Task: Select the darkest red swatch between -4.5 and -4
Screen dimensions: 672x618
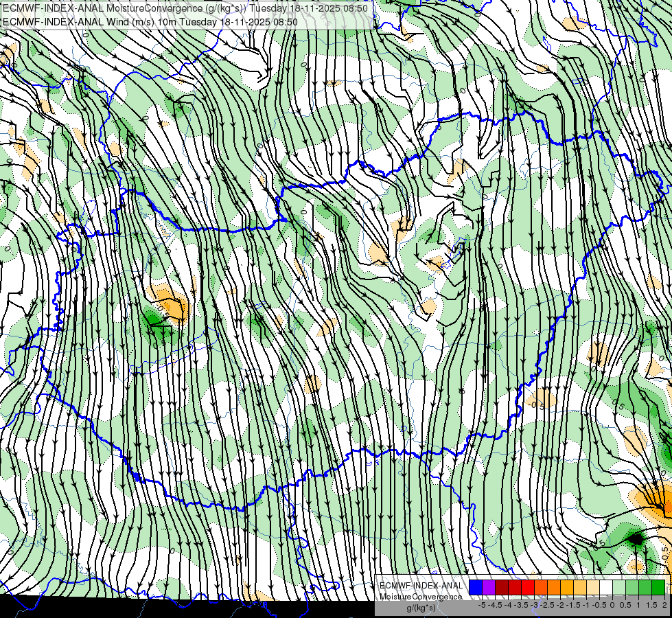Action: [x=502, y=587]
